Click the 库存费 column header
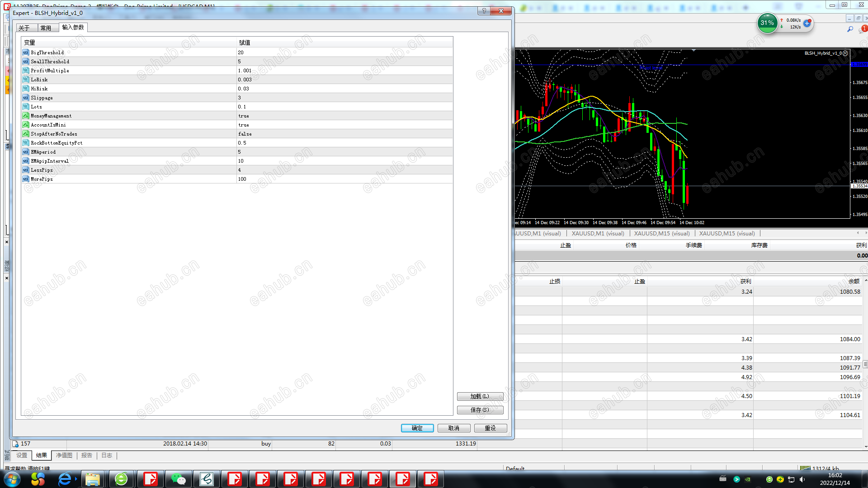 [x=759, y=245]
